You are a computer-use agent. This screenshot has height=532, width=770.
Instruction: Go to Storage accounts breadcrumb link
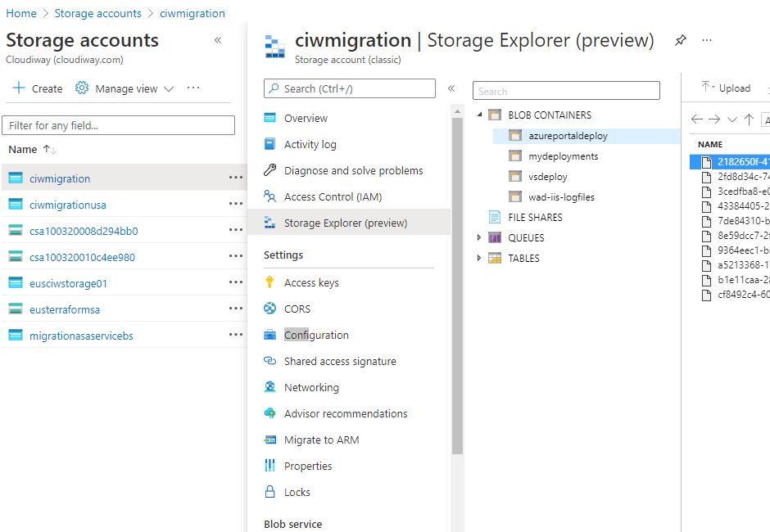[97, 13]
